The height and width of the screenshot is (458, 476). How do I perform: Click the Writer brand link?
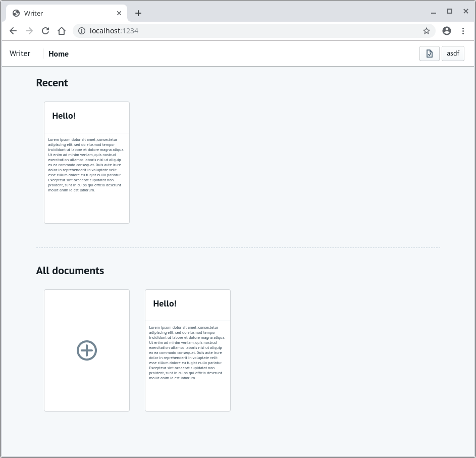pos(20,53)
